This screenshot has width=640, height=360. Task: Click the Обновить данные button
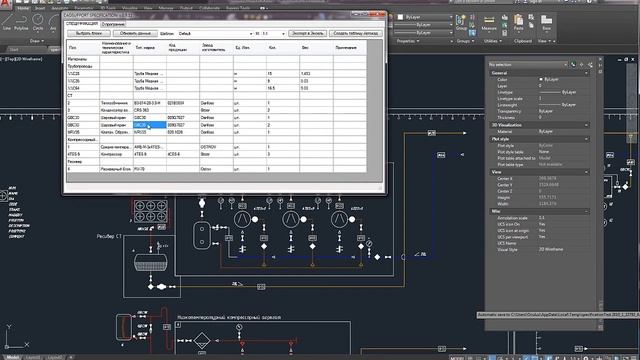pos(135,33)
